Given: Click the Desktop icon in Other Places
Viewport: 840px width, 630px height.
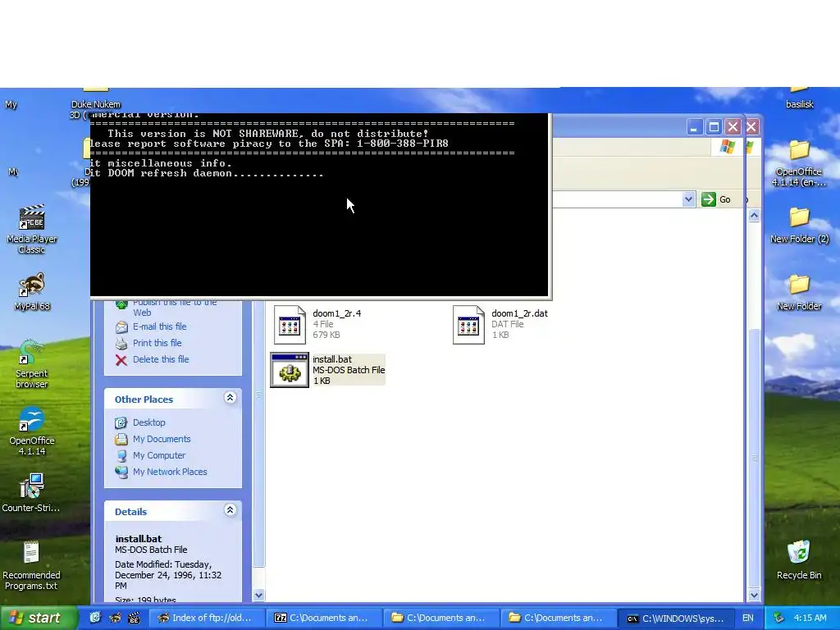Looking at the screenshot, I should tap(121, 422).
